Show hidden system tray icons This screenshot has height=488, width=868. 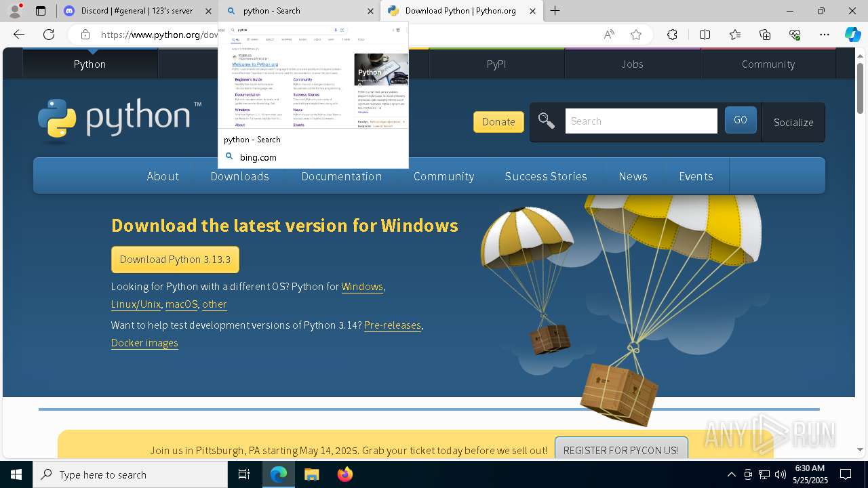731,474
